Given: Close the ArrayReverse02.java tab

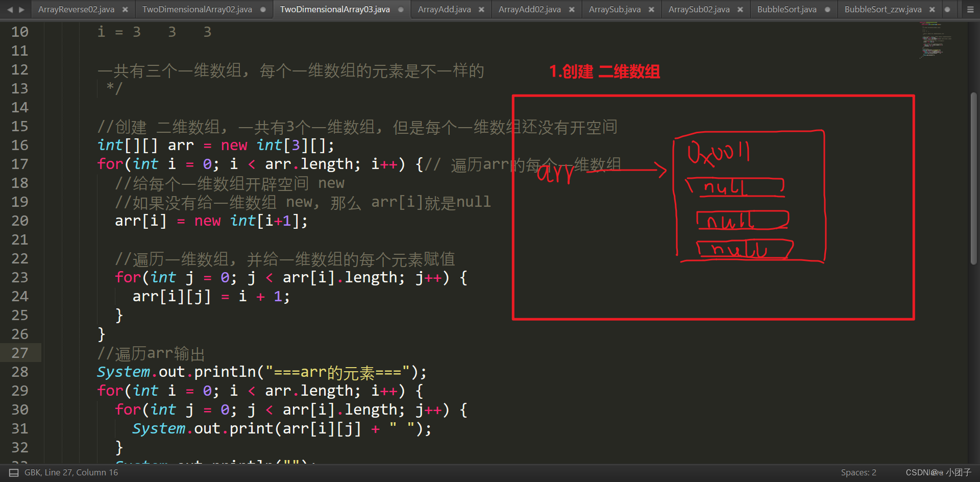Looking at the screenshot, I should click(x=125, y=9).
